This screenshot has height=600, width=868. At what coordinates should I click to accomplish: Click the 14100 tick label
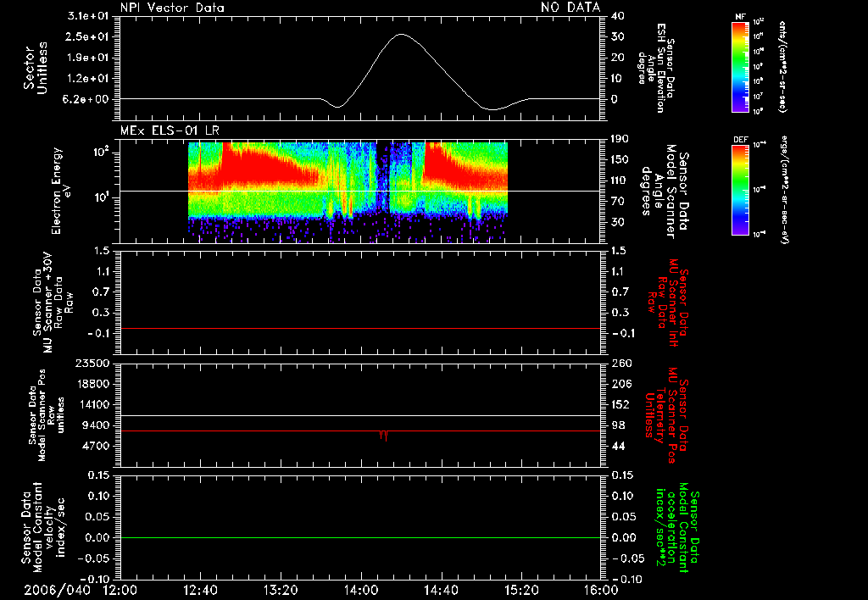tap(92, 404)
